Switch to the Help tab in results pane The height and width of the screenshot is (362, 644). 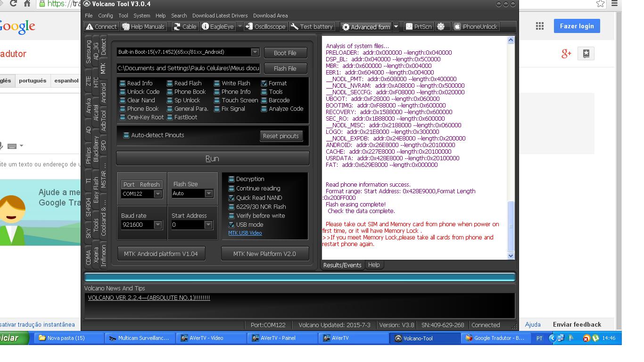pyautogui.click(x=374, y=265)
